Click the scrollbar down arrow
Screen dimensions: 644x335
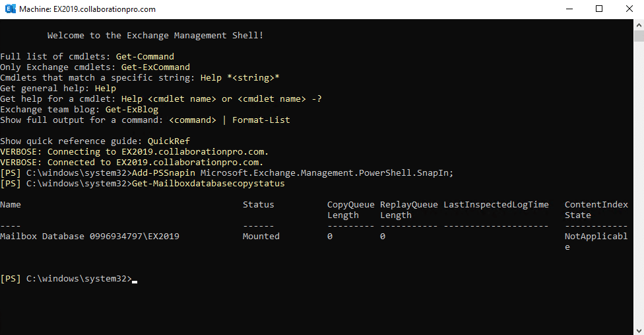[639, 330]
